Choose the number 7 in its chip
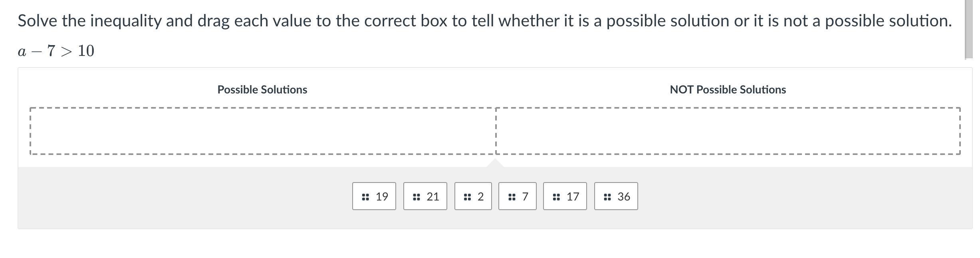The image size is (980, 258). click(525, 196)
